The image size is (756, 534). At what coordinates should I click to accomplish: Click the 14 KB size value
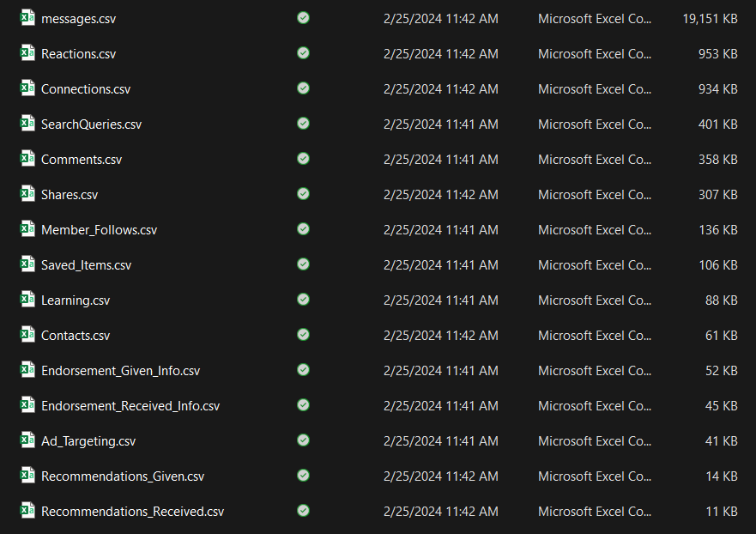coord(722,476)
